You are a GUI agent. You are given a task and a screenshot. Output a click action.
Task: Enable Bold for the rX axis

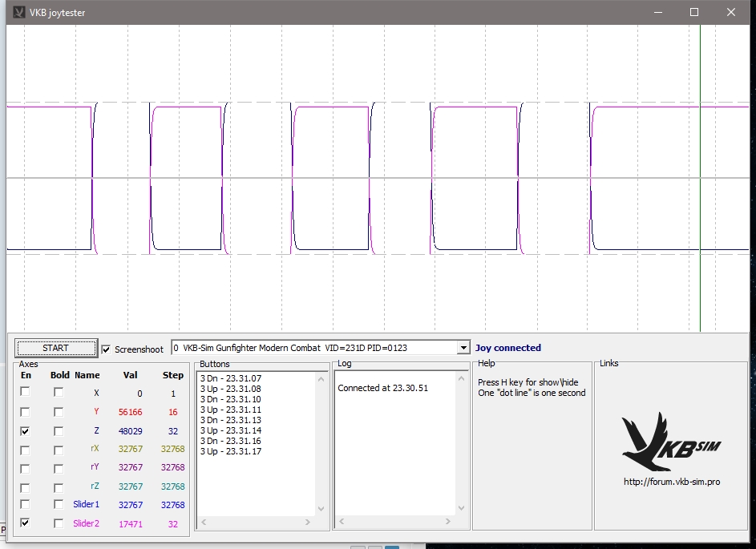click(x=59, y=450)
